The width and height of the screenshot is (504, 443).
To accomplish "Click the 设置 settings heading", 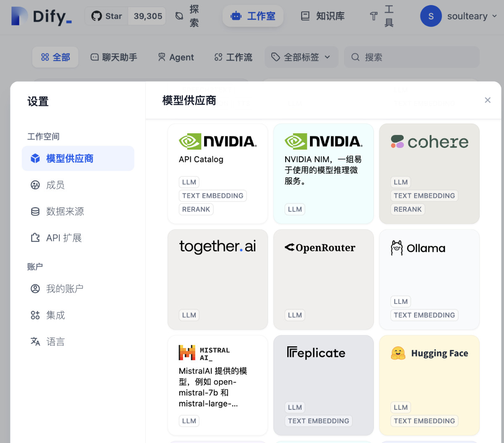I will (38, 101).
